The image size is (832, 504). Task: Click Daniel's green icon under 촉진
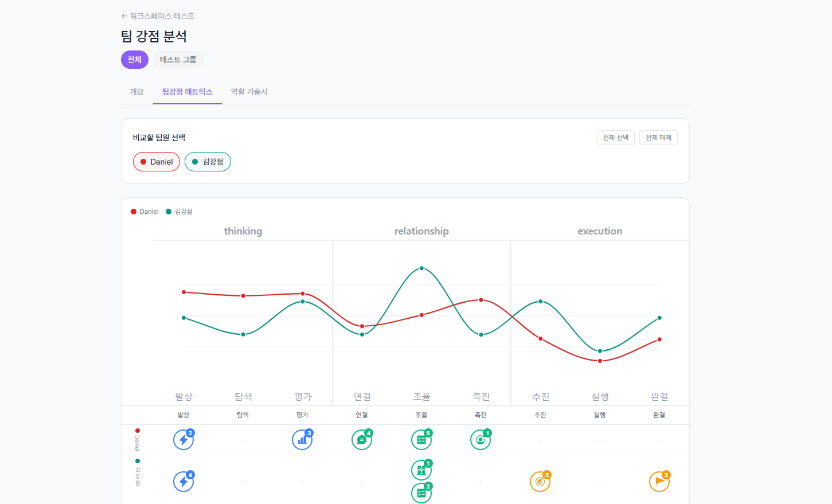pyautogui.click(x=481, y=440)
